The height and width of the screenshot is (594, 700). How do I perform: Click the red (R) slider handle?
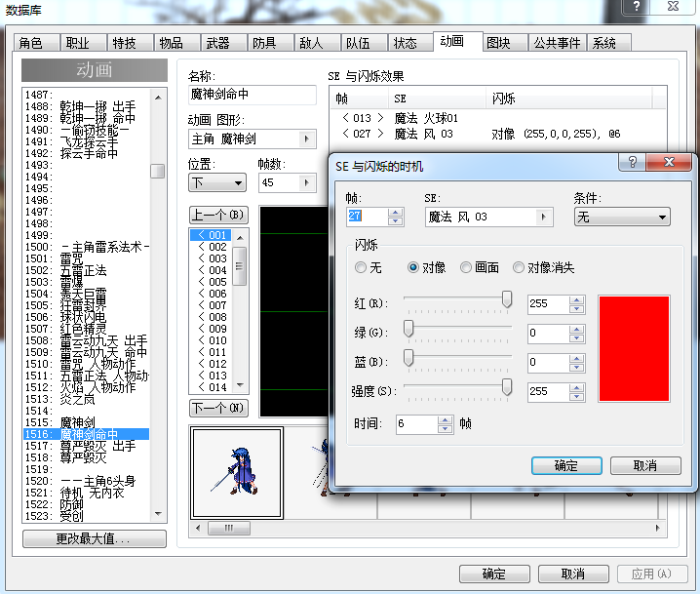pyautogui.click(x=507, y=299)
